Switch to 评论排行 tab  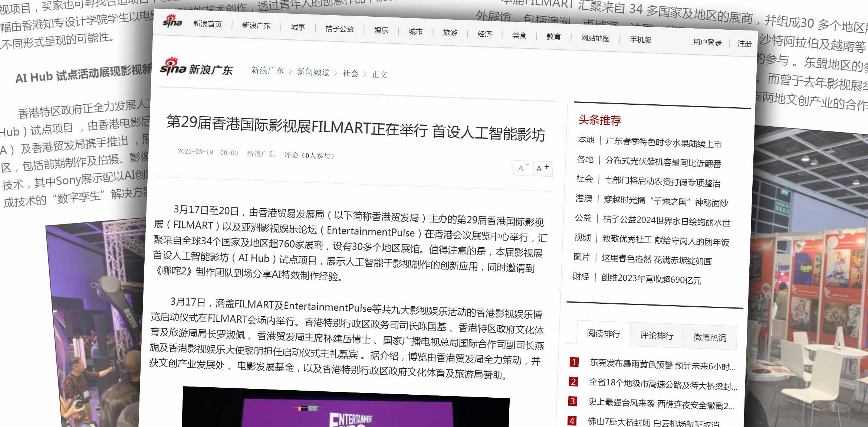[x=657, y=335]
